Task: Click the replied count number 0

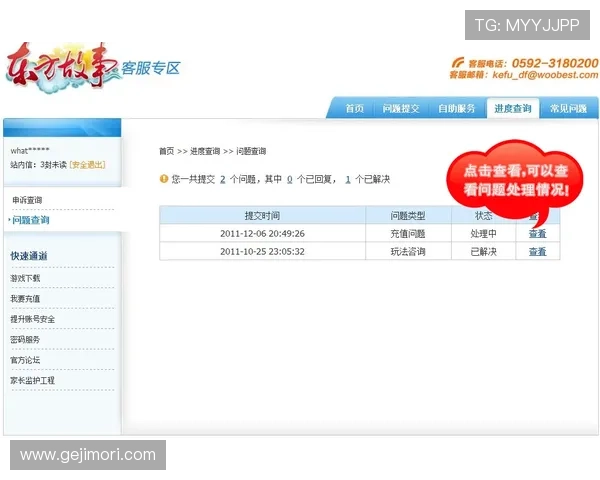Action: [x=290, y=179]
